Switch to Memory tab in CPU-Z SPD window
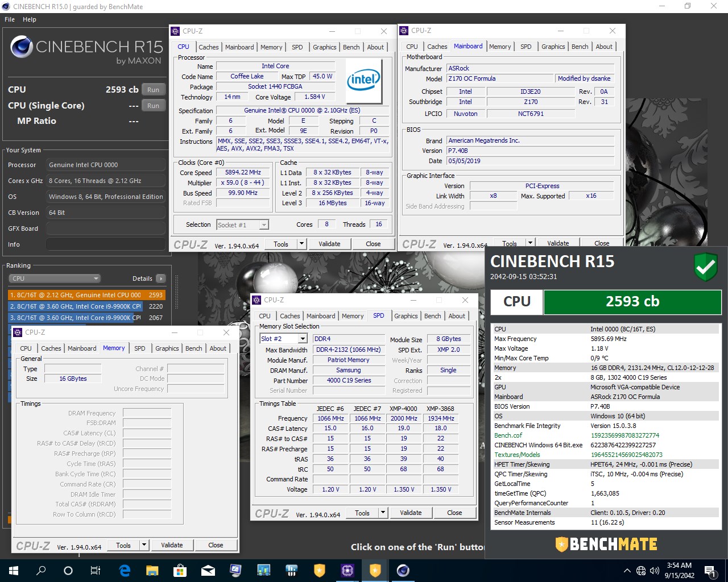Screen dimensions: 728x582 pyautogui.click(x=353, y=316)
